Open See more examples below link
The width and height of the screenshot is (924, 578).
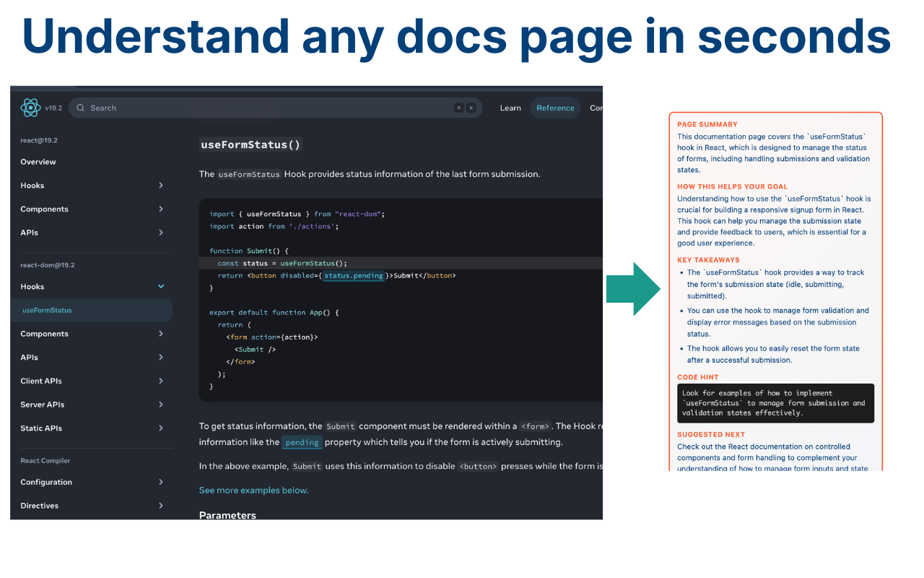(x=253, y=491)
